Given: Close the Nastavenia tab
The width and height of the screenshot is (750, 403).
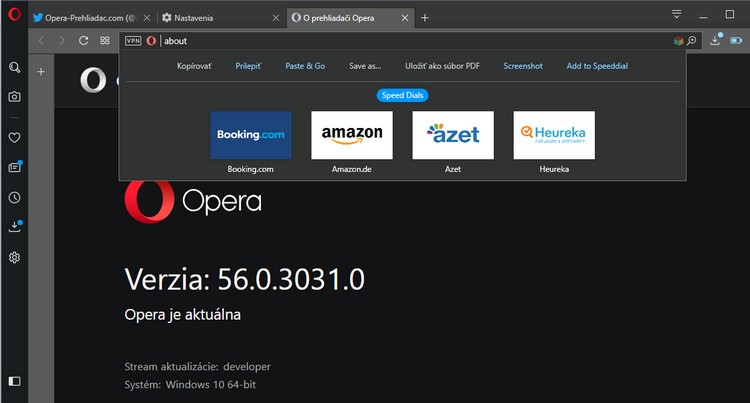Looking at the screenshot, I should pos(276,18).
